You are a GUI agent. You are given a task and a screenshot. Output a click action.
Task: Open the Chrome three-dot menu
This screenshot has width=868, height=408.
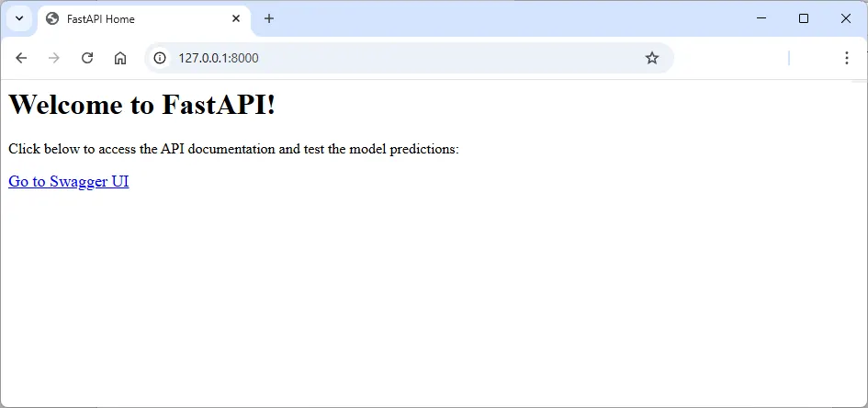point(846,58)
